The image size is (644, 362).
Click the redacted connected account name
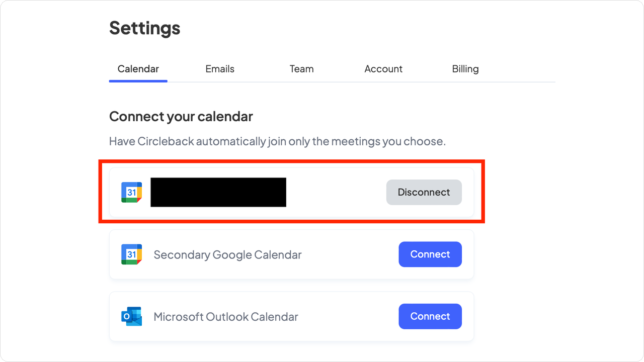pyautogui.click(x=218, y=192)
